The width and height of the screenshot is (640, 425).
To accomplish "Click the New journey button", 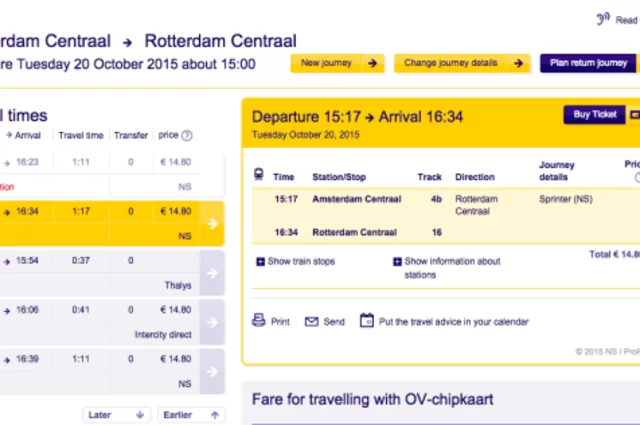I will pos(337,63).
